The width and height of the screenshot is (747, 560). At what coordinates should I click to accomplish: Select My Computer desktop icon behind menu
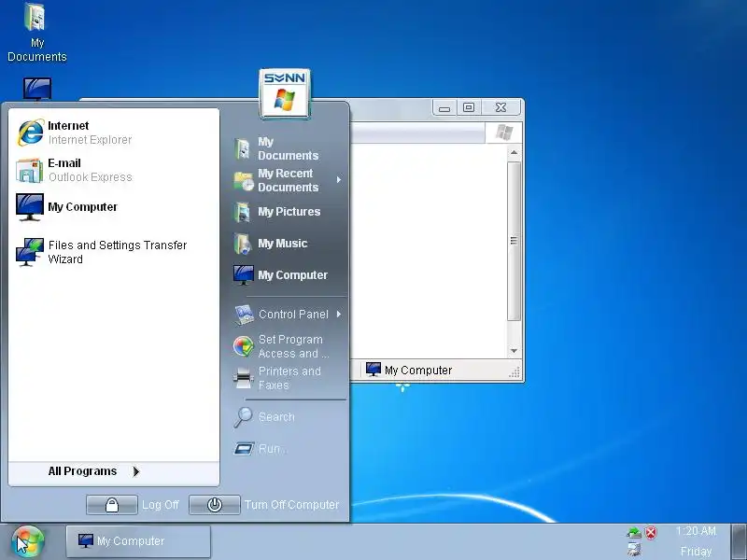(37, 90)
